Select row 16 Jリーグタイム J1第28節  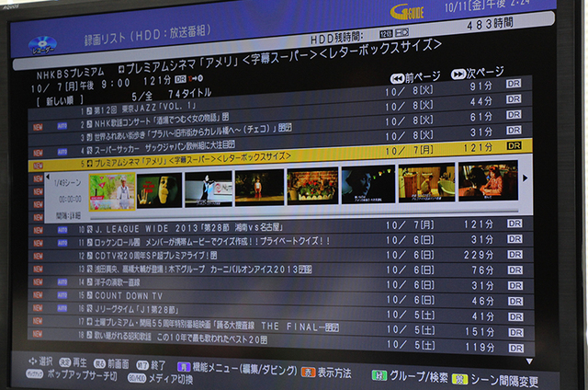pos(281,312)
